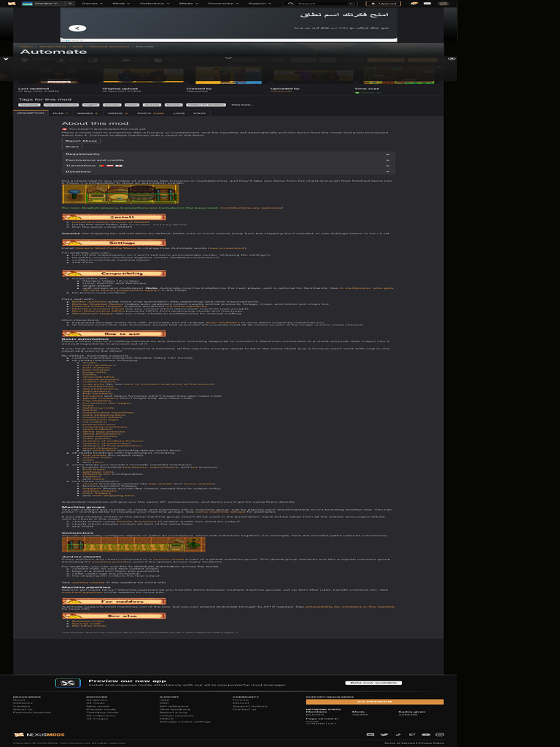Click the back arrow on the ad banner
The height and width of the screenshot is (747, 560).
click(x=79, y=28)
